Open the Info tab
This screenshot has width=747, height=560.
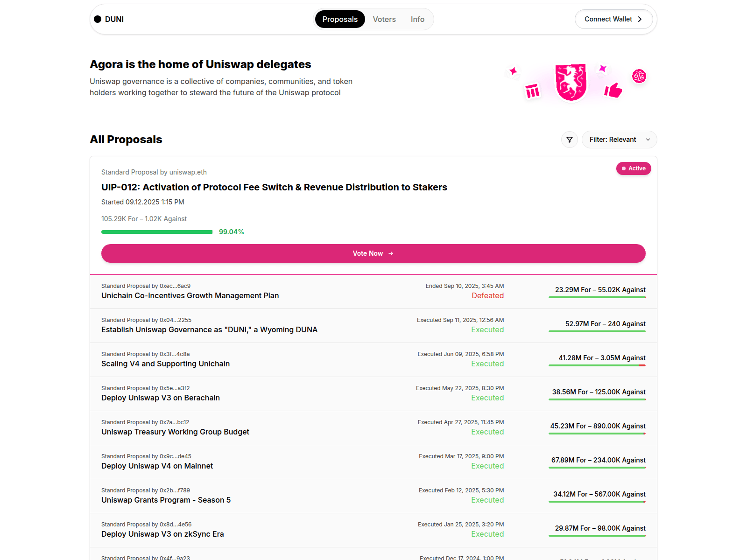point(417,19)
